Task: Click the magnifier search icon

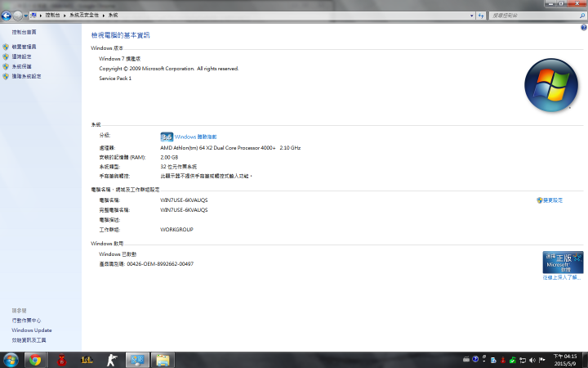Action: coord(582,16)
